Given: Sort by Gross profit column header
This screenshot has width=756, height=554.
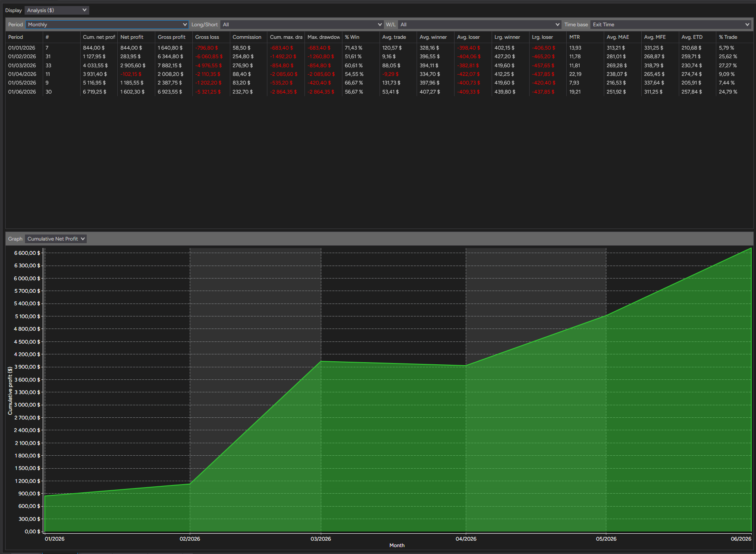Looking at the screenshot, I should (x=173, y=37).
